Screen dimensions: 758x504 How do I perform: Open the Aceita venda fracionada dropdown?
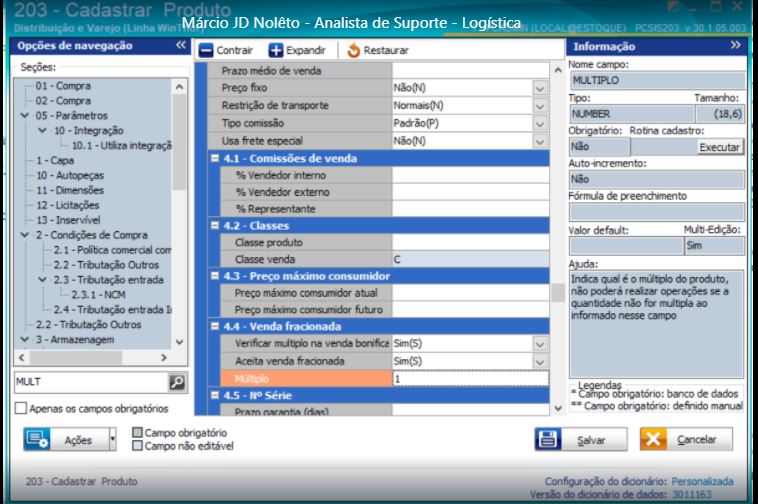[540, 361]
